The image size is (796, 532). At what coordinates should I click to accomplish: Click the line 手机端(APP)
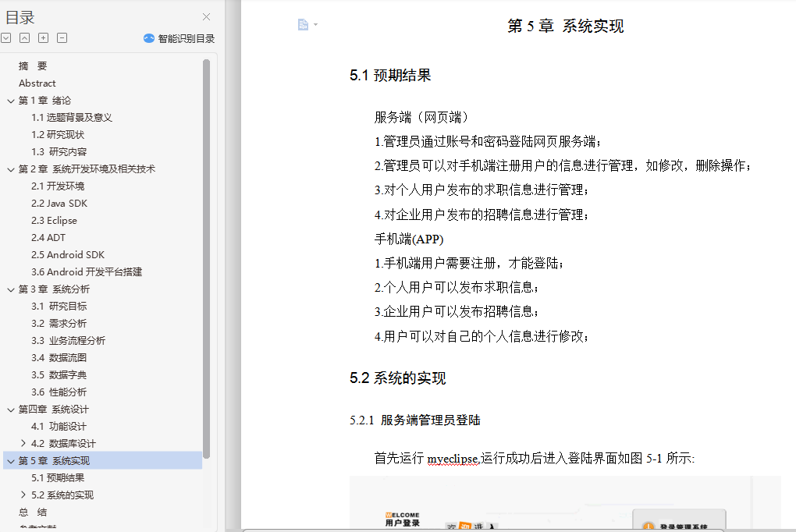[409, 239]
